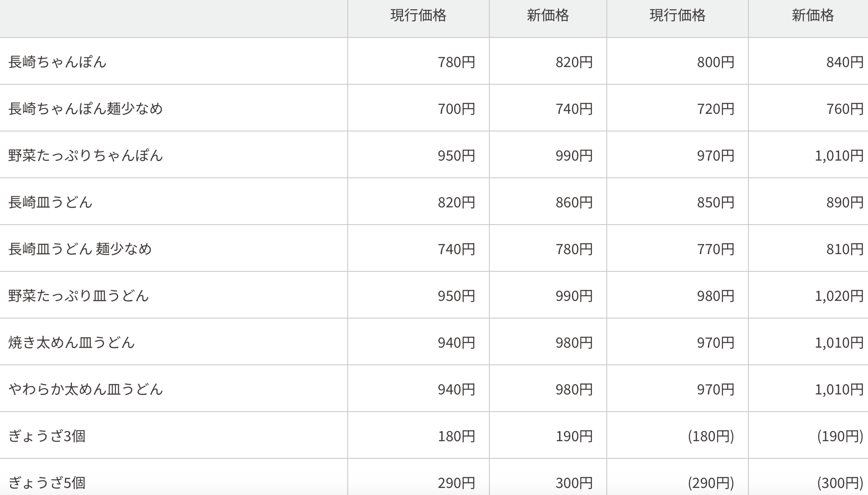The image size is (868, 495).
Task: Click the 1,020円 price cell
Action: 839,296
